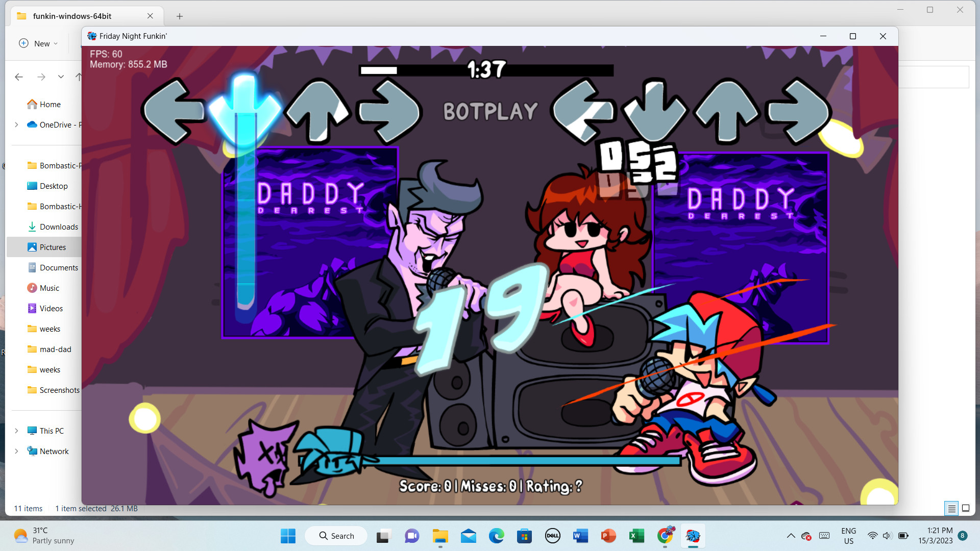Open the Downloads folder
Image resolution: width=980 pixels, height=551 pixels.
click(53, 227)
